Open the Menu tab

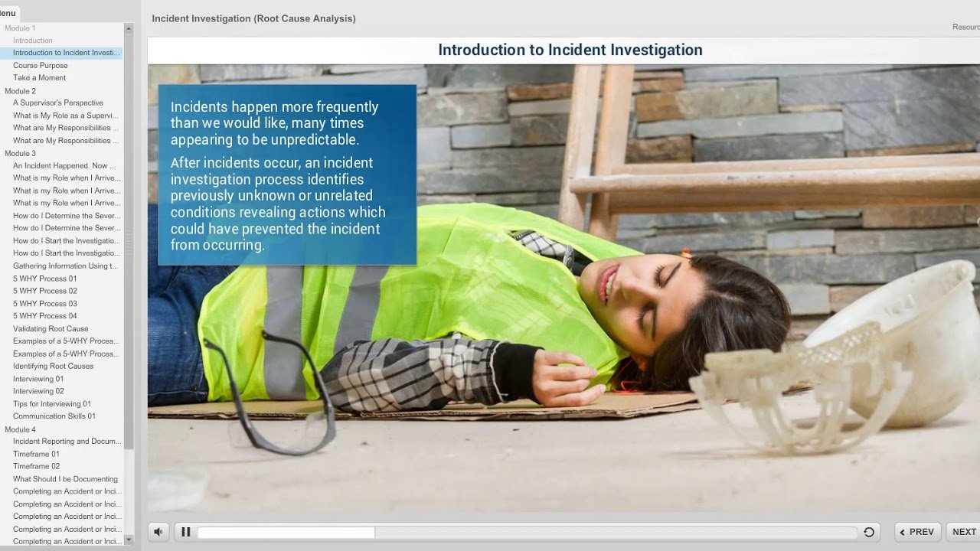click(x=8, y=13)
